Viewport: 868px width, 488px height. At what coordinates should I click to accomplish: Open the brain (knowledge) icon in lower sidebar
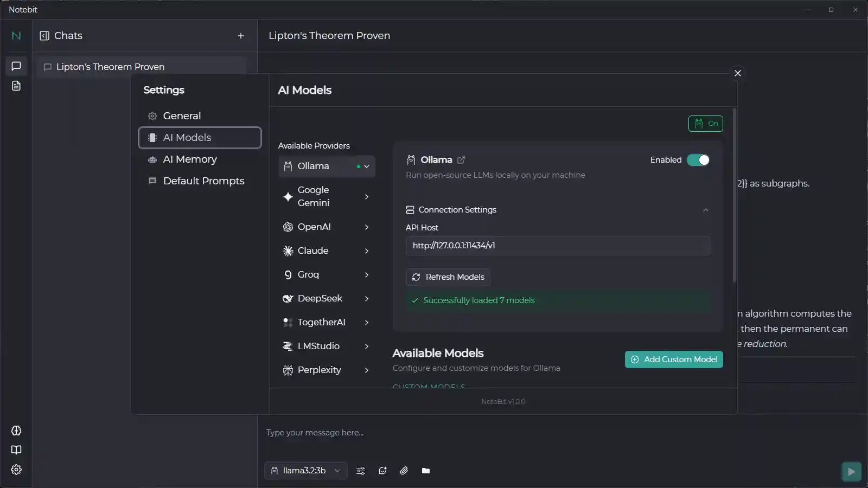point(16,430)
